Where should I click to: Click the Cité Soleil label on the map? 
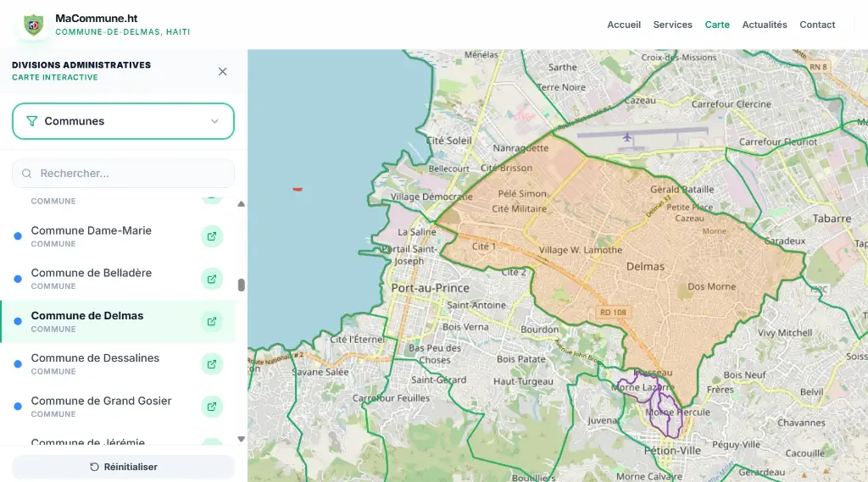point(449,141)
